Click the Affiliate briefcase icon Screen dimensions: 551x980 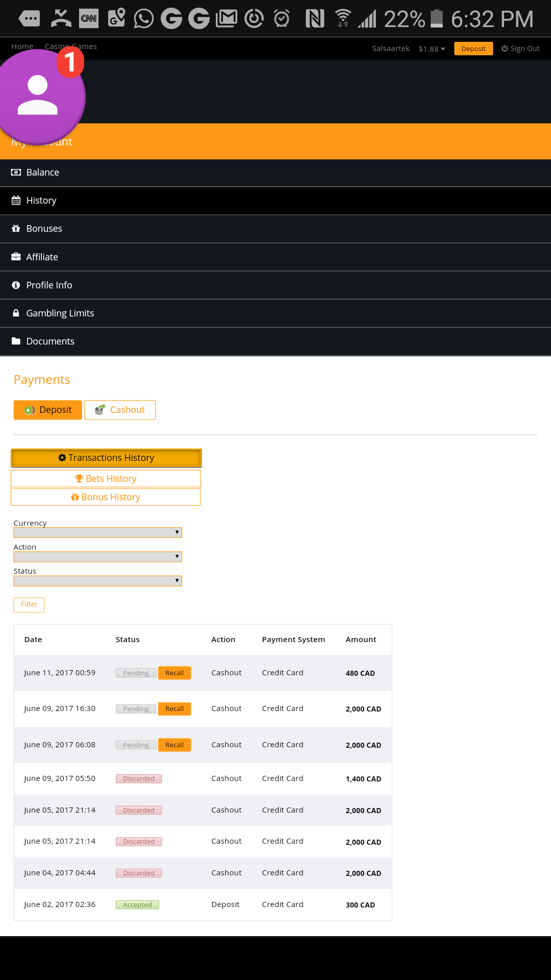click(16, 257)
